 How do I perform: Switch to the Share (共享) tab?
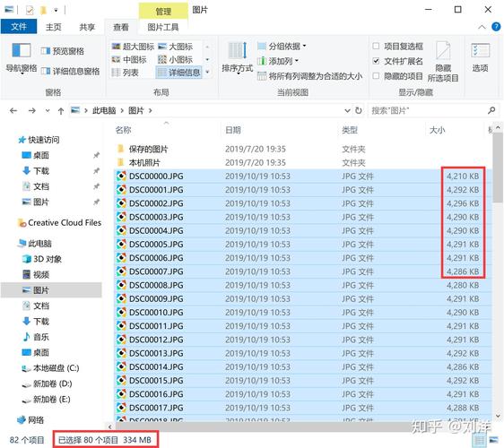coord(87,27)
